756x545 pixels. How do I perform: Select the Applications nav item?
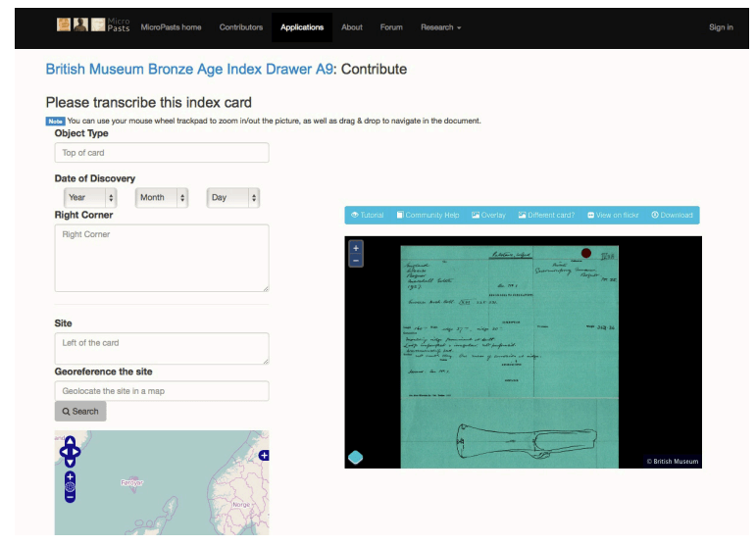302,27
